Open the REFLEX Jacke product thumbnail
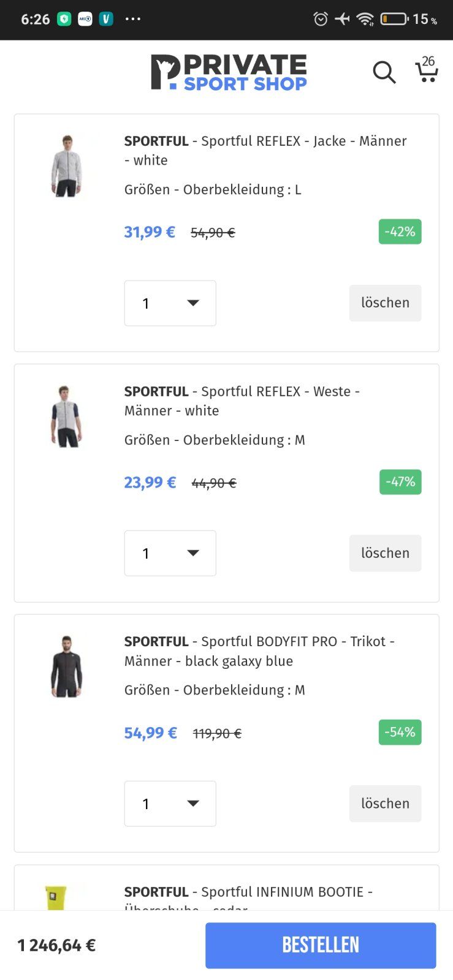This screenshot has height=980, width=453. 66,166
